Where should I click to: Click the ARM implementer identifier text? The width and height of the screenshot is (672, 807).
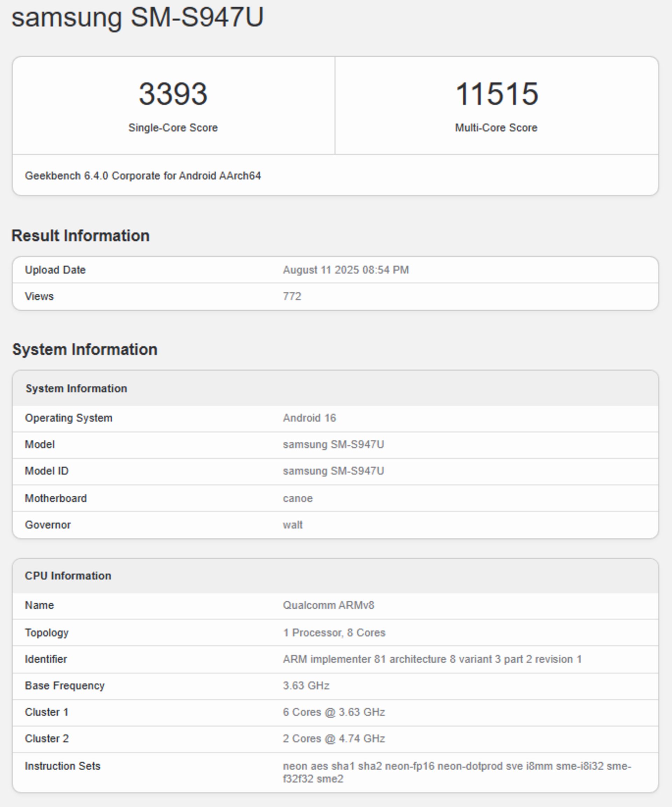click(x=432, y=659)
